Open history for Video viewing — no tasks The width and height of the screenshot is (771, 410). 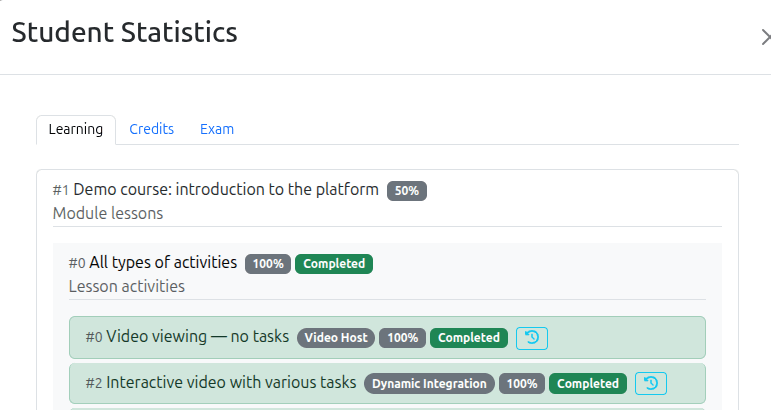tap(532, 338)
